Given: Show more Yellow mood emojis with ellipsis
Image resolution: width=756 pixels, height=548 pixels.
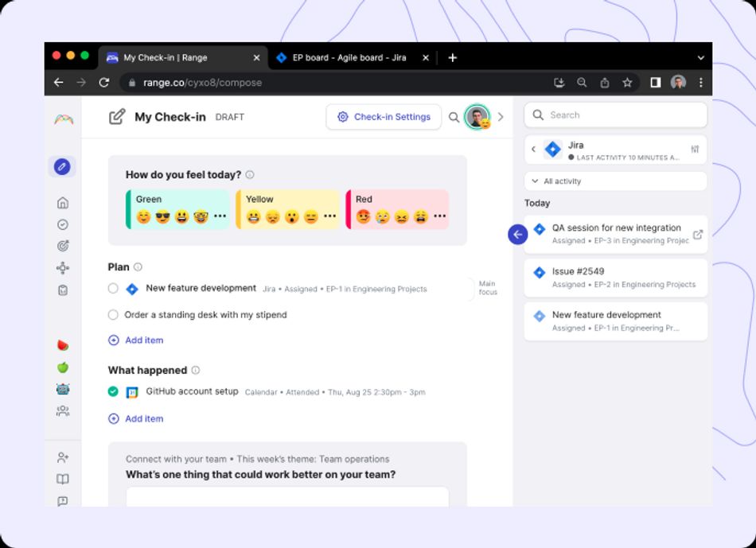Looking at the screenshot, I should click(329, 216).
